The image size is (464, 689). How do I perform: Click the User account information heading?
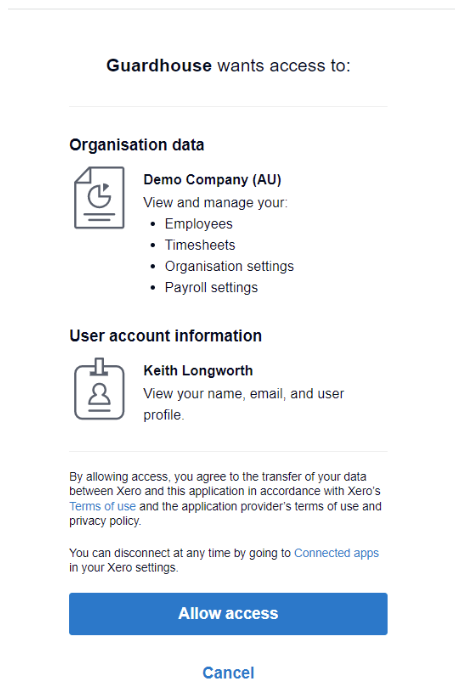166,336
